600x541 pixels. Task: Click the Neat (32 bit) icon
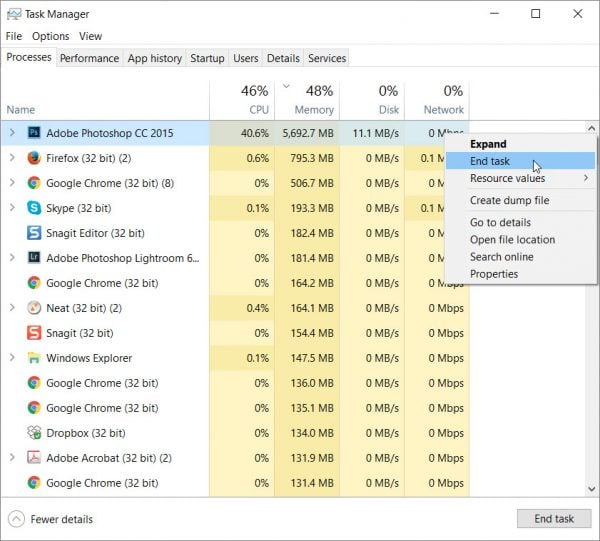coord(34,308)
